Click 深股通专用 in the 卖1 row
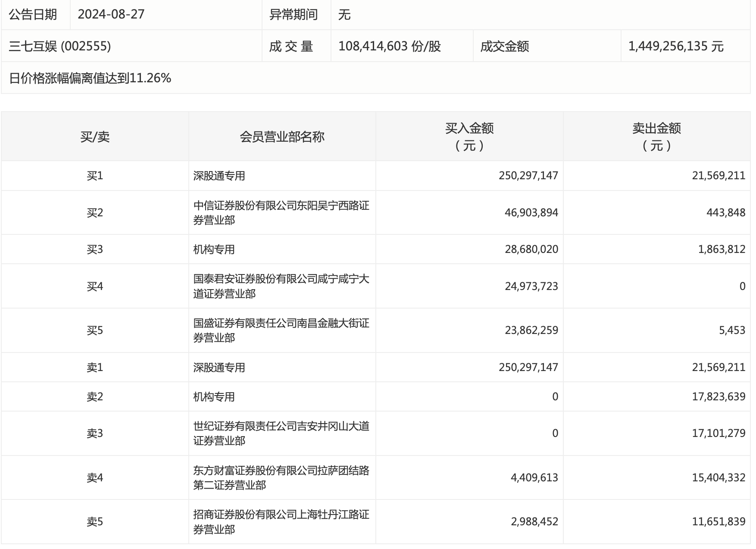Image resolution: width=756 pixels, height=549 pixels. [219, 368]
